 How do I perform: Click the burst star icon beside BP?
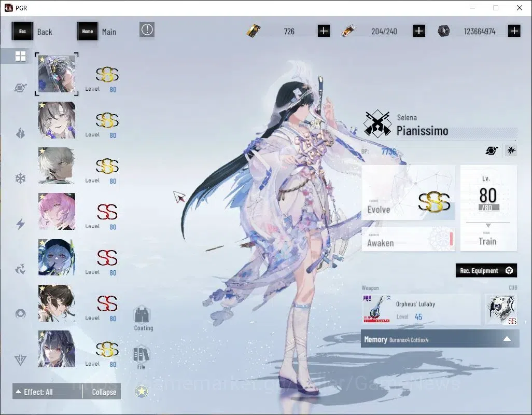511,150
